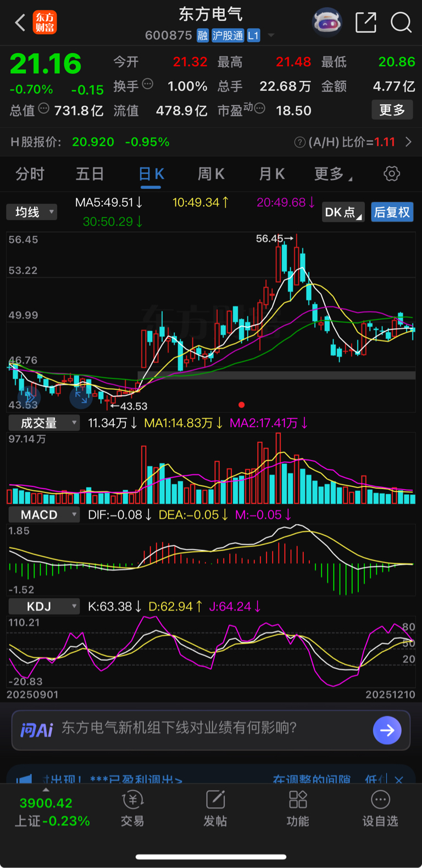Open 交易 trade icon in bottom bar
Image resolution: width=422 pixels, height=868 pixels.
pos(132,809)
